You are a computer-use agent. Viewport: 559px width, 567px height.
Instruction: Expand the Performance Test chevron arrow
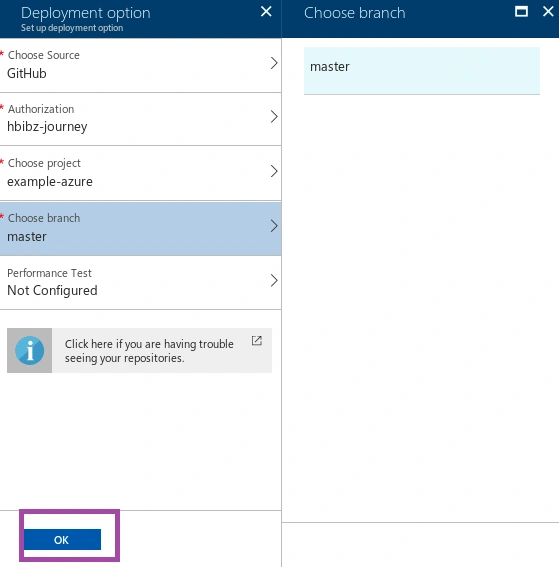[x=274, y=281]
